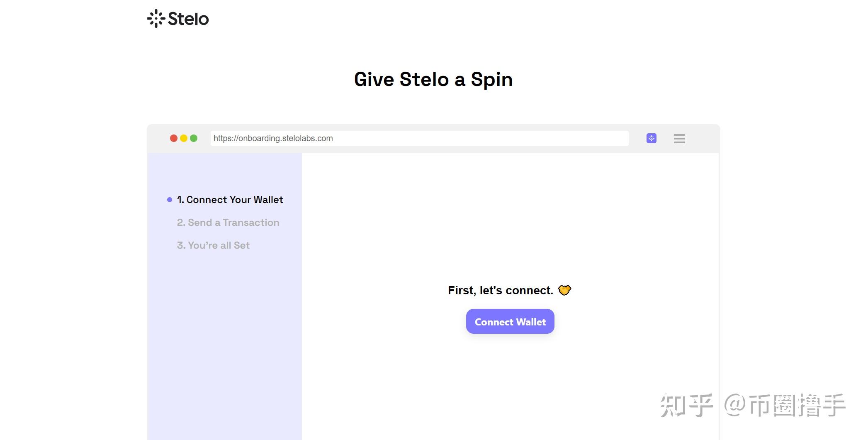Click the "Give Stelo a Spin" heading
The height and width of the screenshot is (440, 868).
[433, 79]
